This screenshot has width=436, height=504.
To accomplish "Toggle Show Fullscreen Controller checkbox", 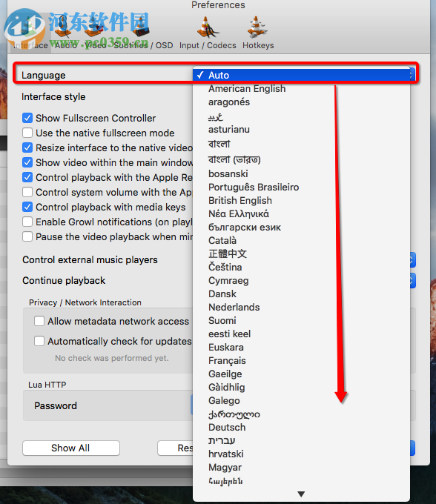I will tap(27, 118).
